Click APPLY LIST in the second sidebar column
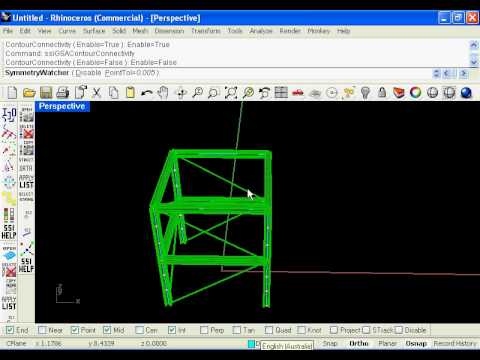The image size is (480, 360). [26, 181]
